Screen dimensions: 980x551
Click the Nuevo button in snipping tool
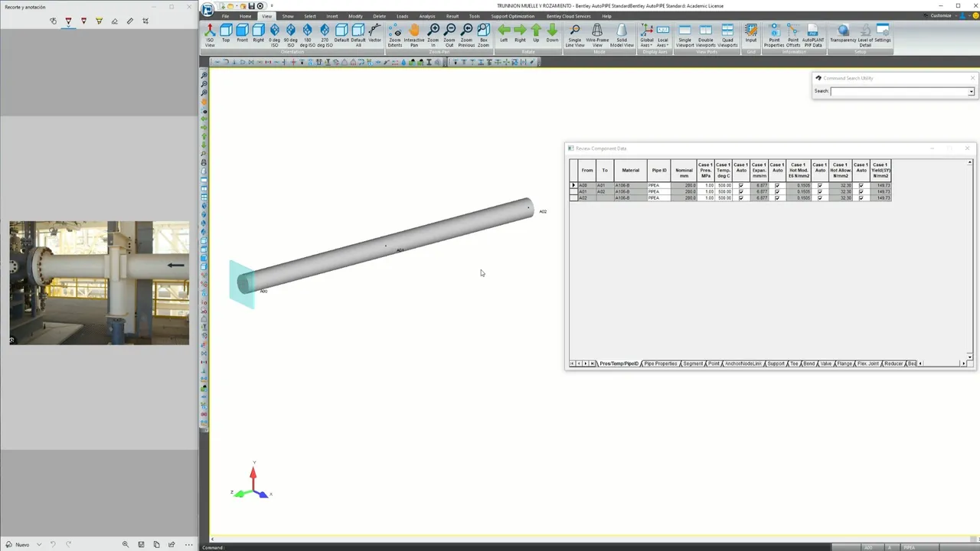click(x=18, y=544)
